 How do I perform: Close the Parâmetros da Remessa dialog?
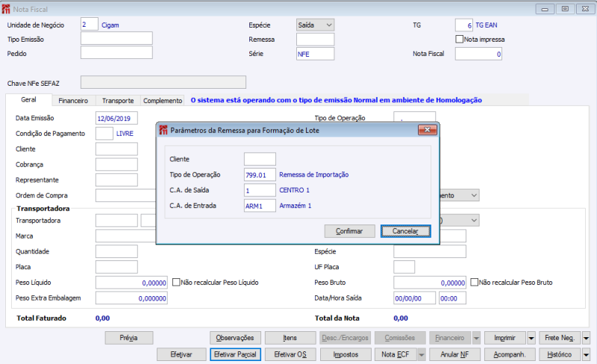pyautogui.click(x=427, y=130)
